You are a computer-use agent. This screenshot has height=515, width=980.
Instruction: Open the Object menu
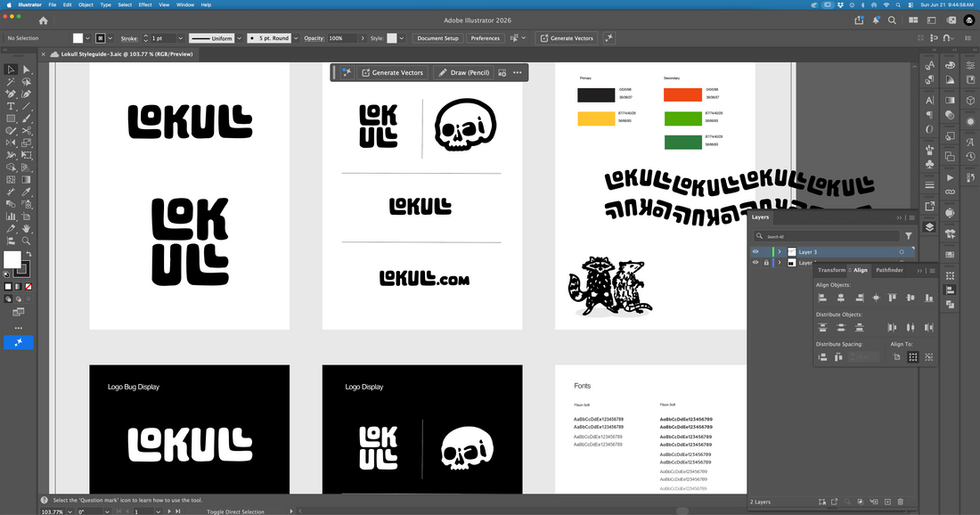point(86,4)
